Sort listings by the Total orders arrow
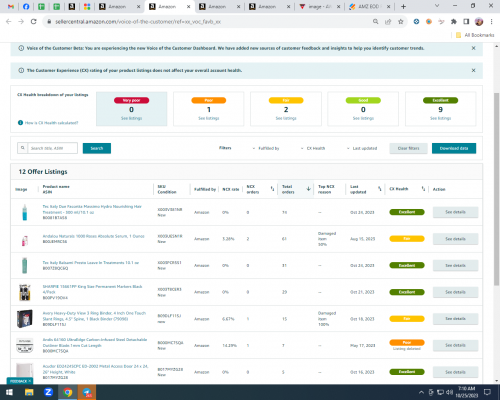The width and height of the screenshot is (500, 400). click(x=308, y=189)
